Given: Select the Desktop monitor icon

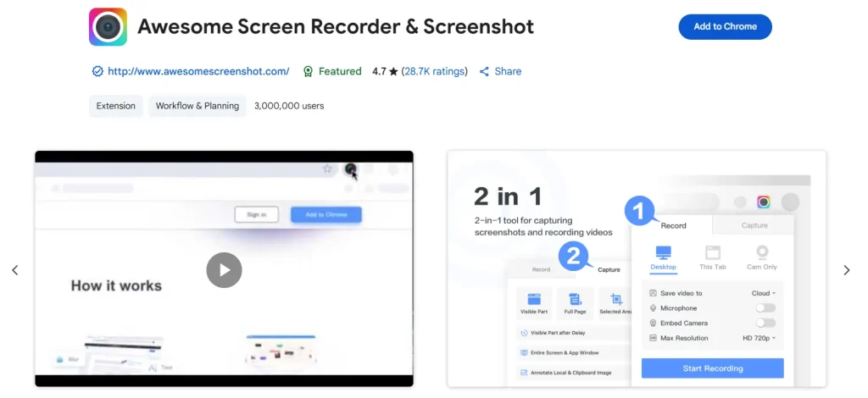Looking at the screenshot, I should tap(663, 252).
